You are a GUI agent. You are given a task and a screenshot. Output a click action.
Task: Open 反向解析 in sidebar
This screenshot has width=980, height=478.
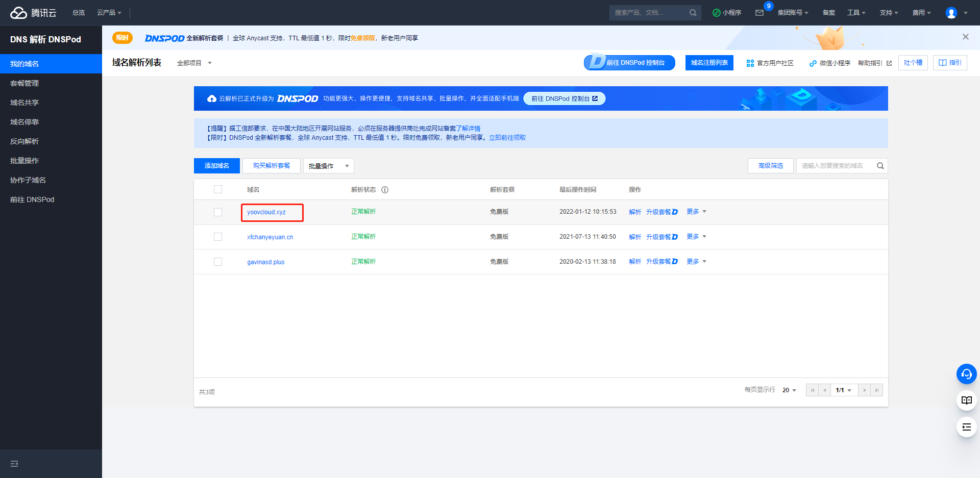click(x=51, y=141)
